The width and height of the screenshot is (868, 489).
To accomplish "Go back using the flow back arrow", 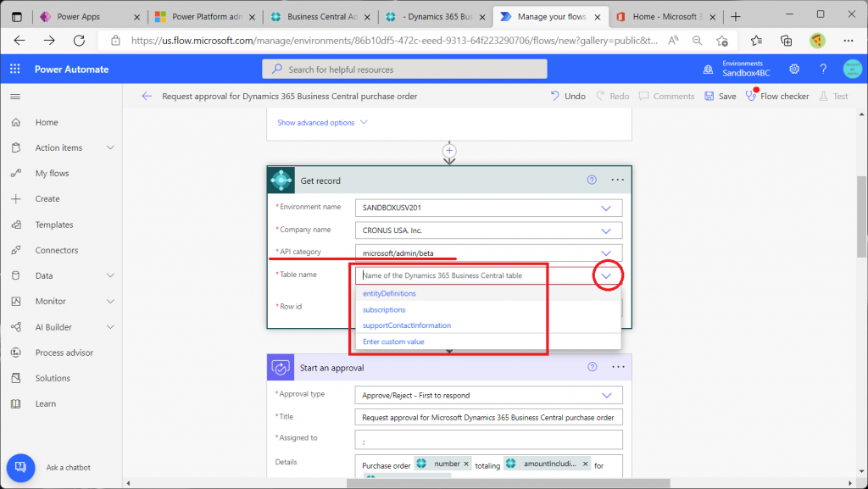I will (x=147, y=97).
